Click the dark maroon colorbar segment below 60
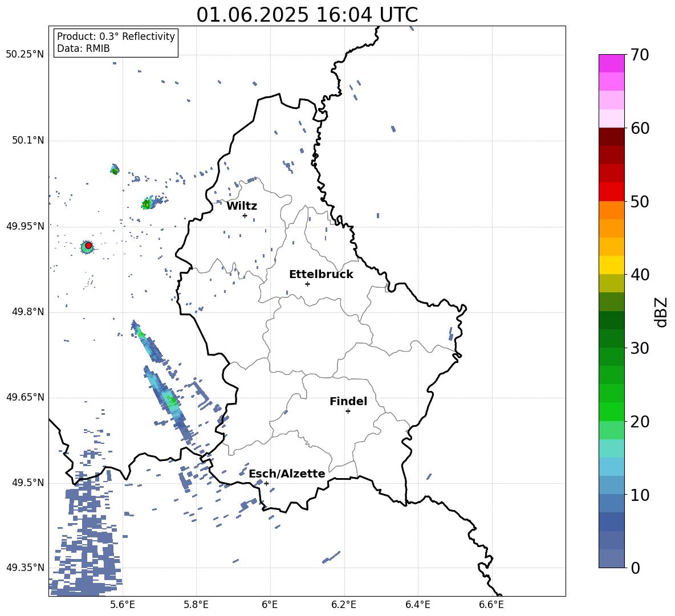The height and width of the screenshot is (616, 675). 612,136
